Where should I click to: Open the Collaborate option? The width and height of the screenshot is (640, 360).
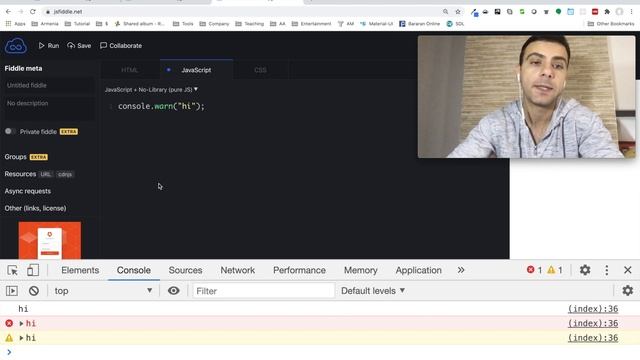[x=121, y=46]
